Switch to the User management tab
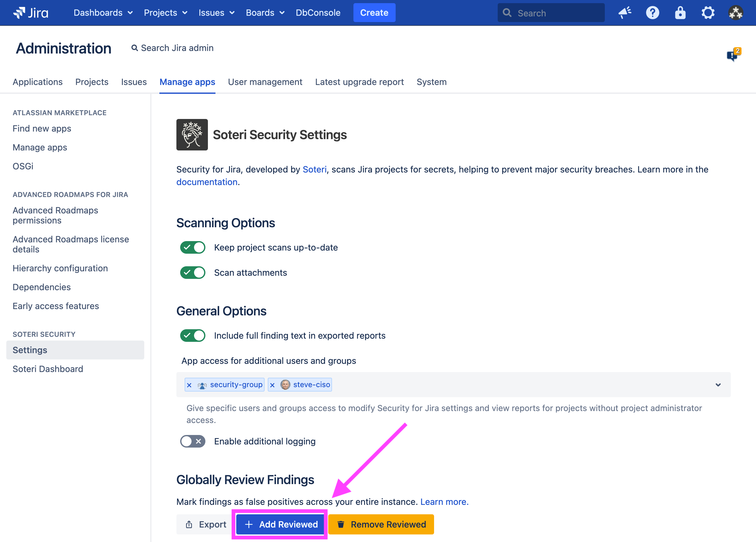 (265, 82)
